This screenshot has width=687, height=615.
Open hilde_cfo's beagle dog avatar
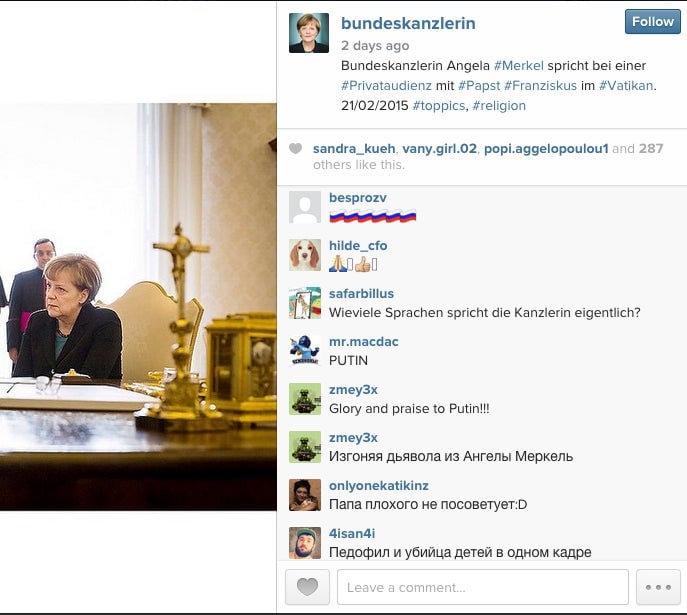[305, 255]
